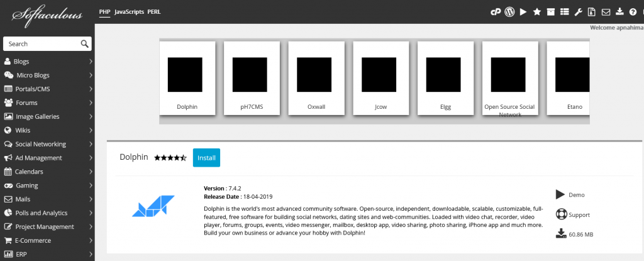Expand the Micro Blogs category chevron

click(91, 75)
